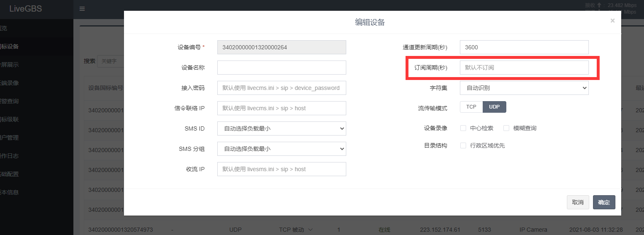The image size is (644, 235).
Task: Open the TCP 被动 dropdown in the table row
Action: pyautogui.click(x=295, y=230)
